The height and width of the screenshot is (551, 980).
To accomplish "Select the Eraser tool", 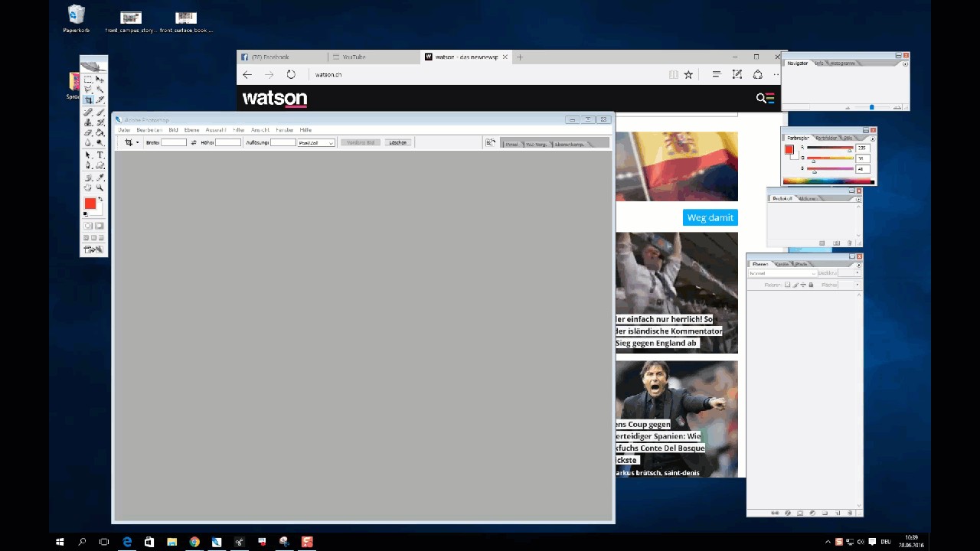I will (88, 132).
